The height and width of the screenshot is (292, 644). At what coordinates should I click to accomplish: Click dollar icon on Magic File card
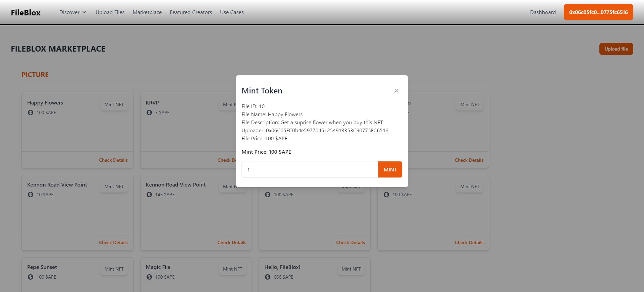pos(149,277)
